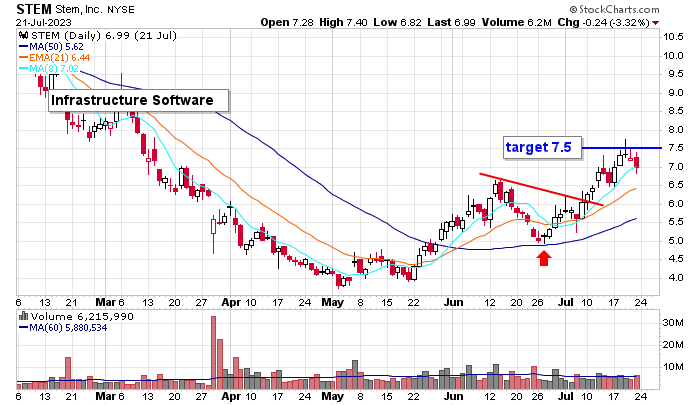Click the volume bars icon beside Volume 6,215,990

point(24,317)
